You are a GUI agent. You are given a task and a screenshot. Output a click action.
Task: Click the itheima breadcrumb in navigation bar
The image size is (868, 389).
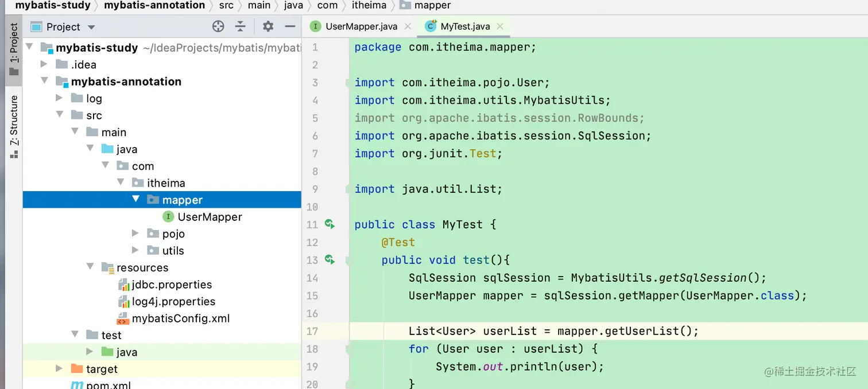pos(369,5)
